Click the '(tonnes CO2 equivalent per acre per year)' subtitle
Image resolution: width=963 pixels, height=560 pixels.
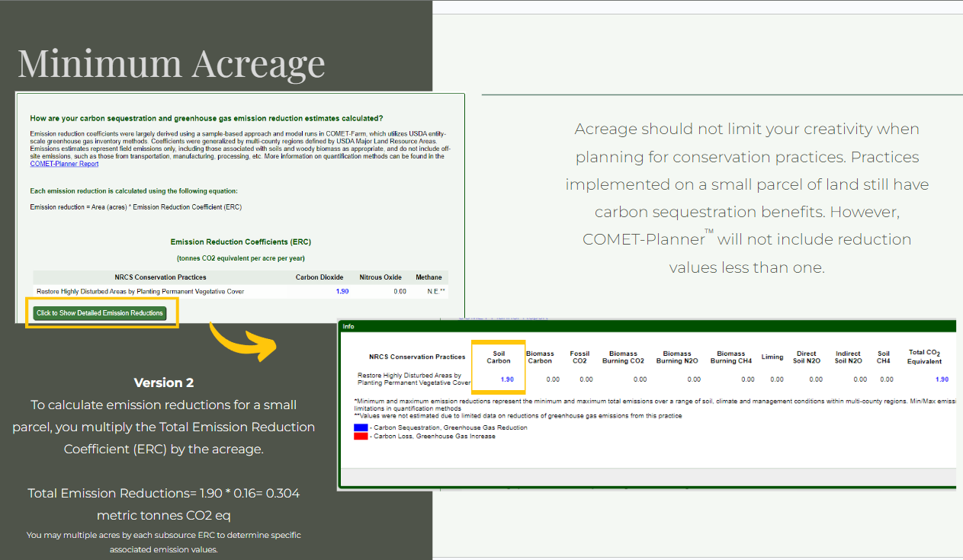point(241,258)
